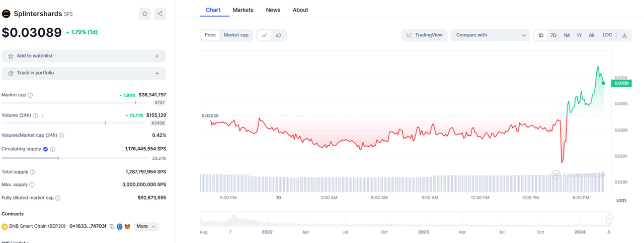Open the Markets tab
This screenshot has width=644, height=243.
pos(243,10)
